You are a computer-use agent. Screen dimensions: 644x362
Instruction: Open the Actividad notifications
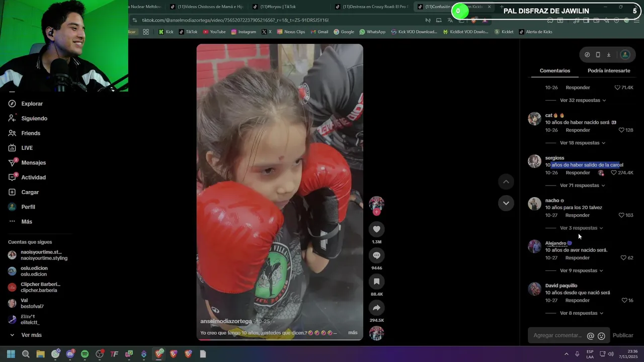point(27,177)
